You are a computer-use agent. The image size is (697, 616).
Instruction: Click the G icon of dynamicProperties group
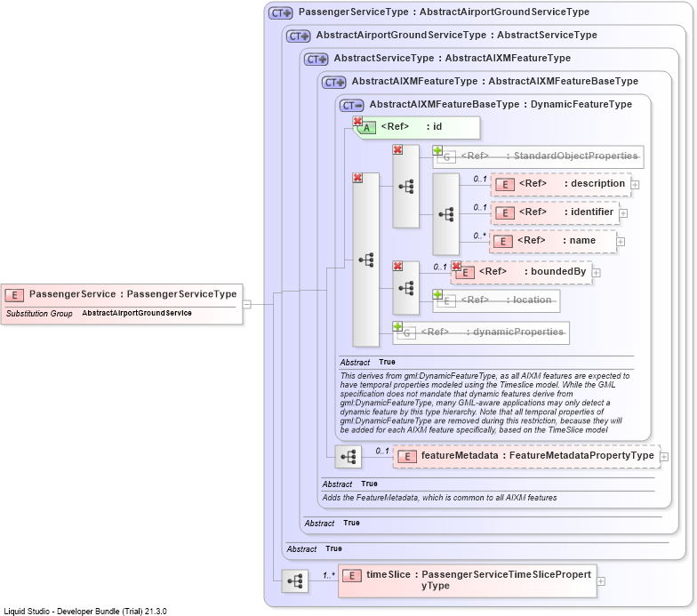(x=407, y=332)
